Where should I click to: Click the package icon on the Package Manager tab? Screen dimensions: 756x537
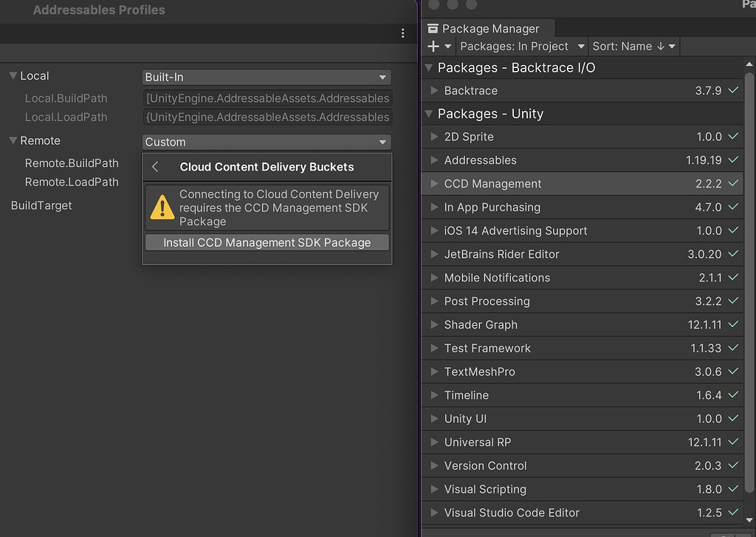[432, 28]
